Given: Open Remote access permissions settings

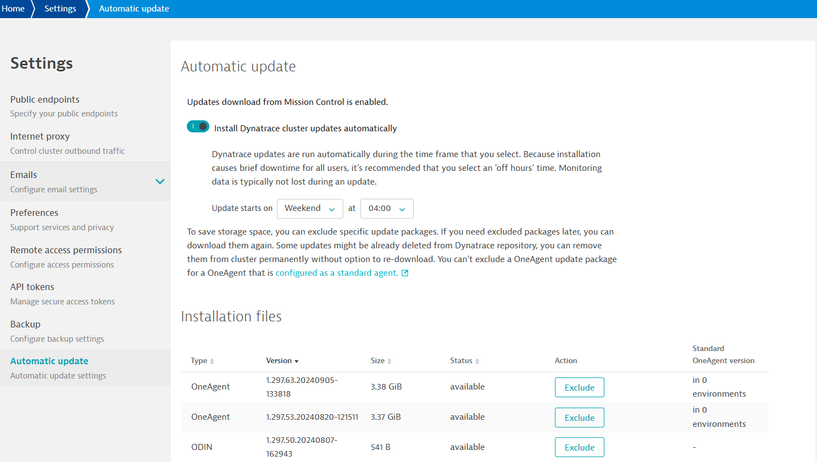Looking at the screenshot, I should 66,250.
